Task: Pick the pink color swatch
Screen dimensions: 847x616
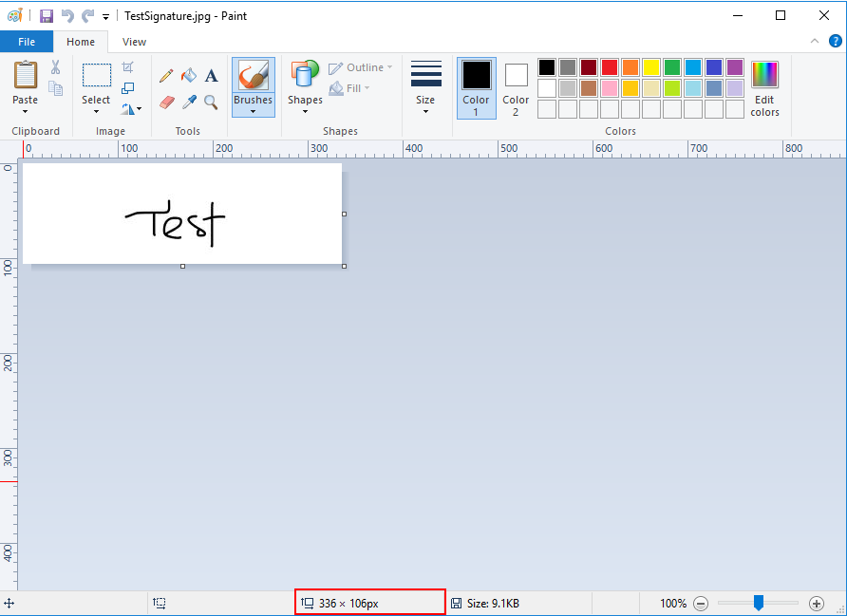Action: 610,88
